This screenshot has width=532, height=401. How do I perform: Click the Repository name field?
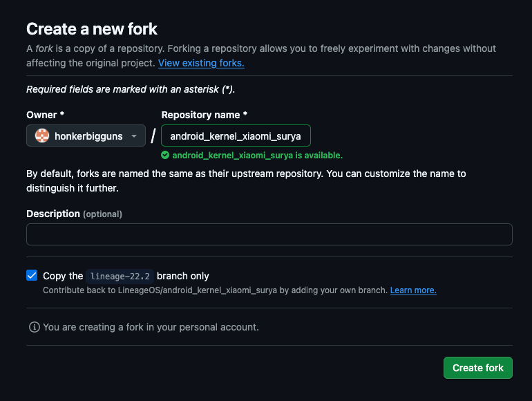[x=236, y=136]
